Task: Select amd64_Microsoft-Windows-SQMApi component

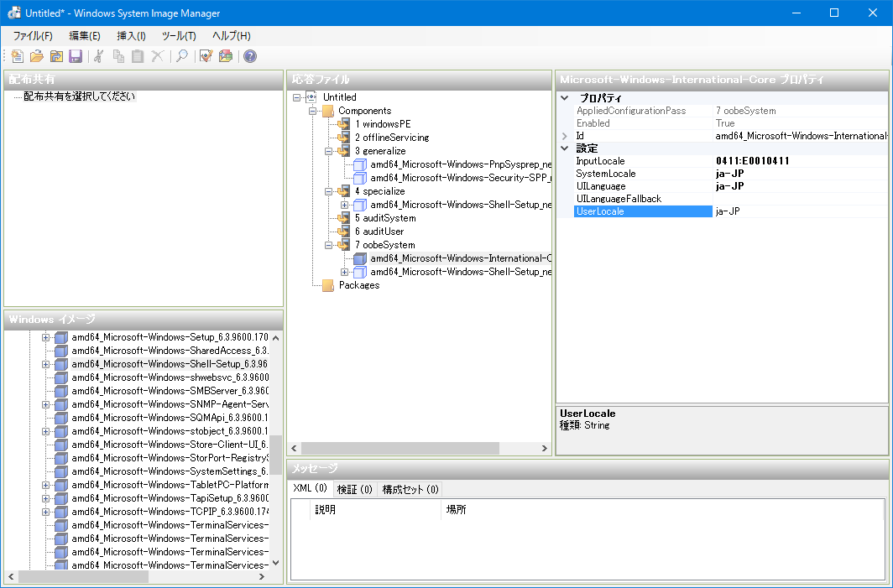Action: tap(170, 418)
